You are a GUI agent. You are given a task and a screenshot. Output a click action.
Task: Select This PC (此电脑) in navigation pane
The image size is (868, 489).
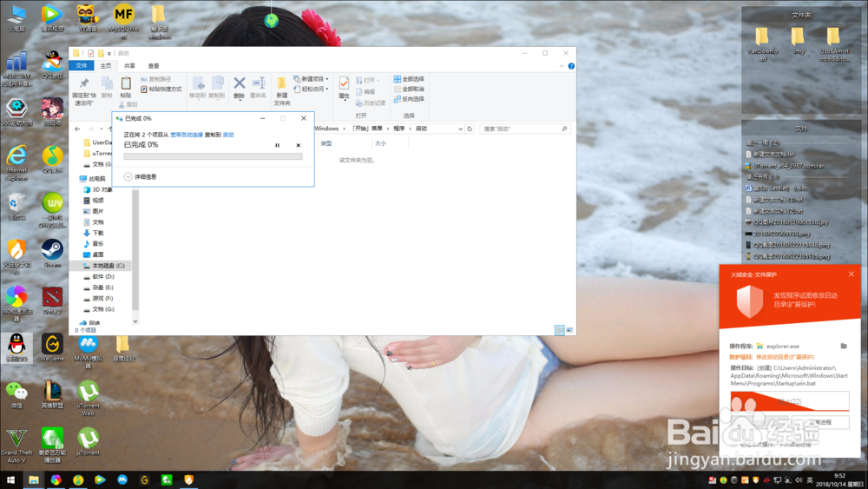93,179
